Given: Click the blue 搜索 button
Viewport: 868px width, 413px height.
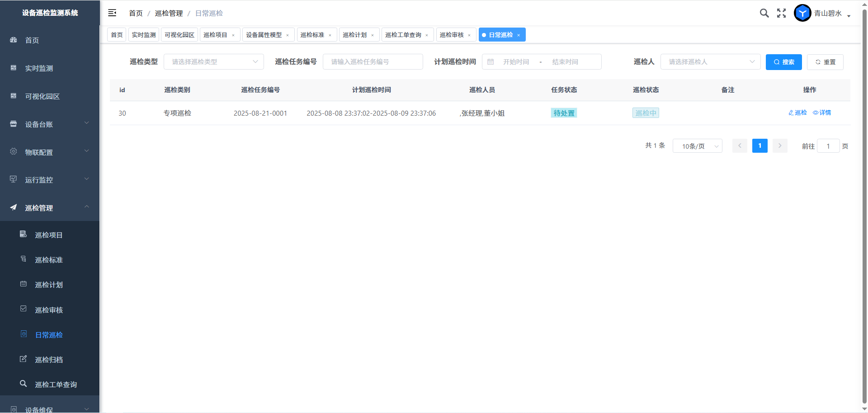Looking at the screenshot, I should tap(783, 62).
